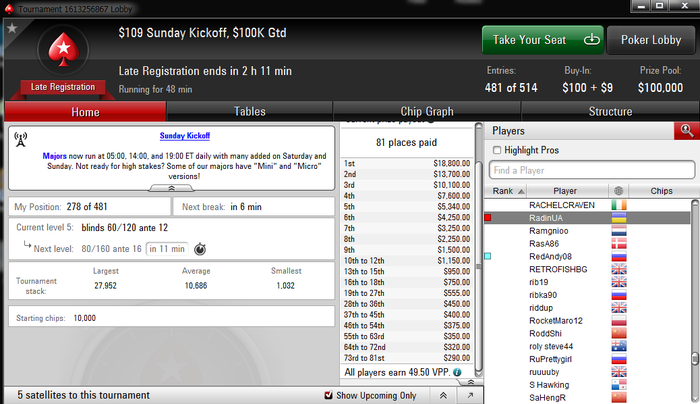The image size is (700, 404).
Task: Uncheck Show Upcoming Only
Action: [329, 395]
